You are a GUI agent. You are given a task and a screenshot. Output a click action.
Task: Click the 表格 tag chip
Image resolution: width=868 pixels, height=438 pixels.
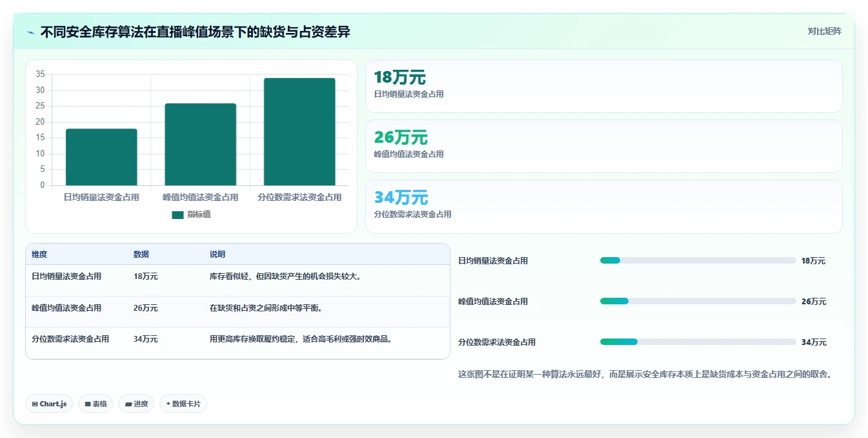click(96, 404)
